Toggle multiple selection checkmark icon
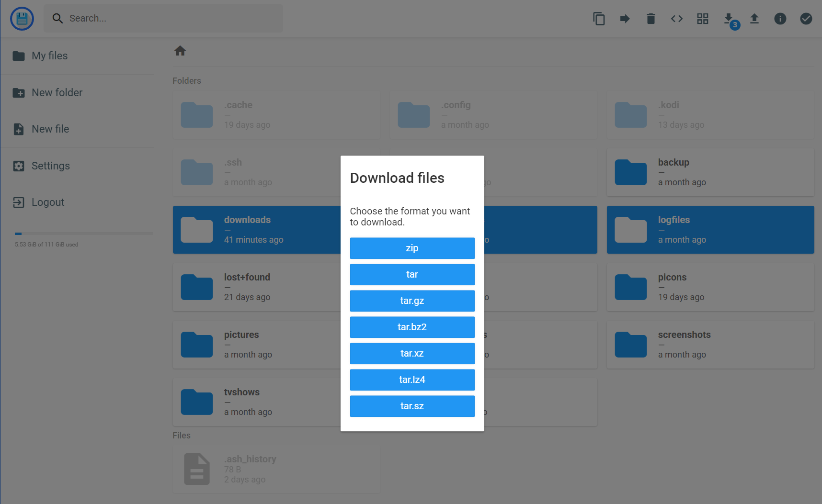Image resolution: width=822 pixels, height=504 pixels. click(806, 19)
